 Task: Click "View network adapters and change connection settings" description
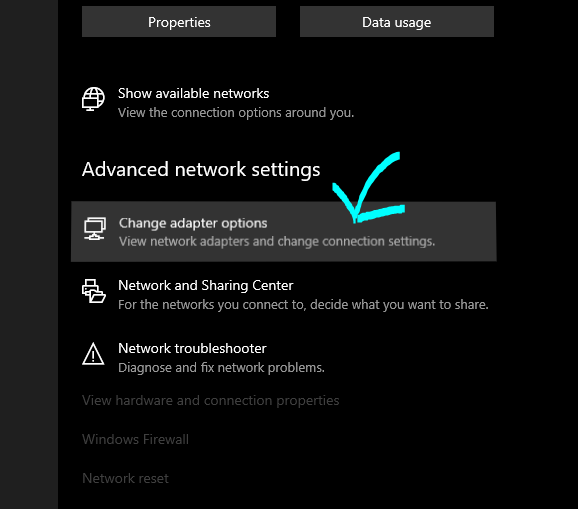click(x=277, y=241)
